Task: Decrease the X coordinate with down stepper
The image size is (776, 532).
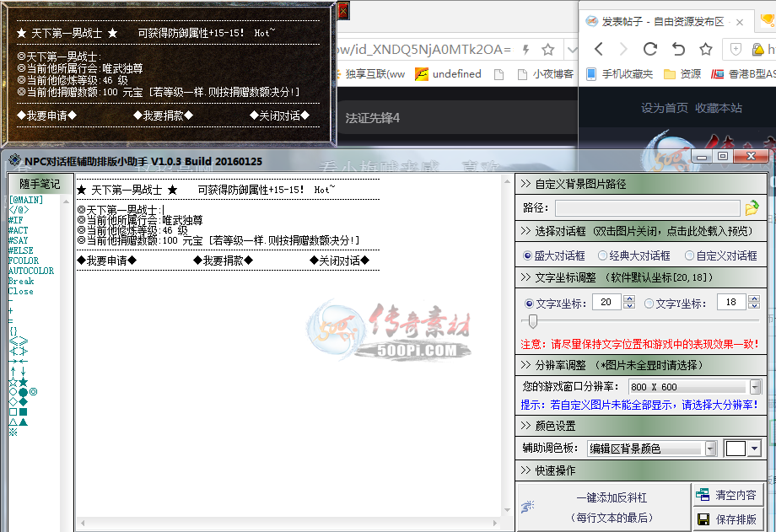Action: (x=629, y=305)
